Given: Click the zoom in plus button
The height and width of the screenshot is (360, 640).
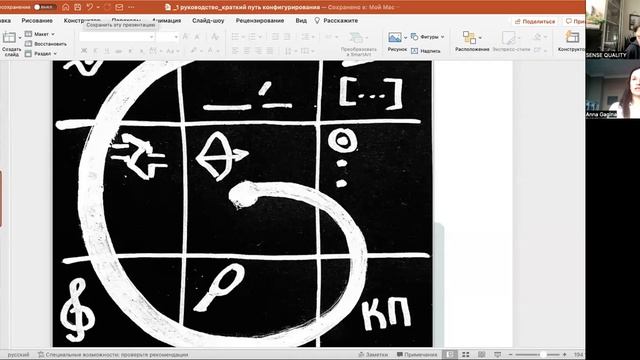Looking at the screenshot, I should pos(564,355).
